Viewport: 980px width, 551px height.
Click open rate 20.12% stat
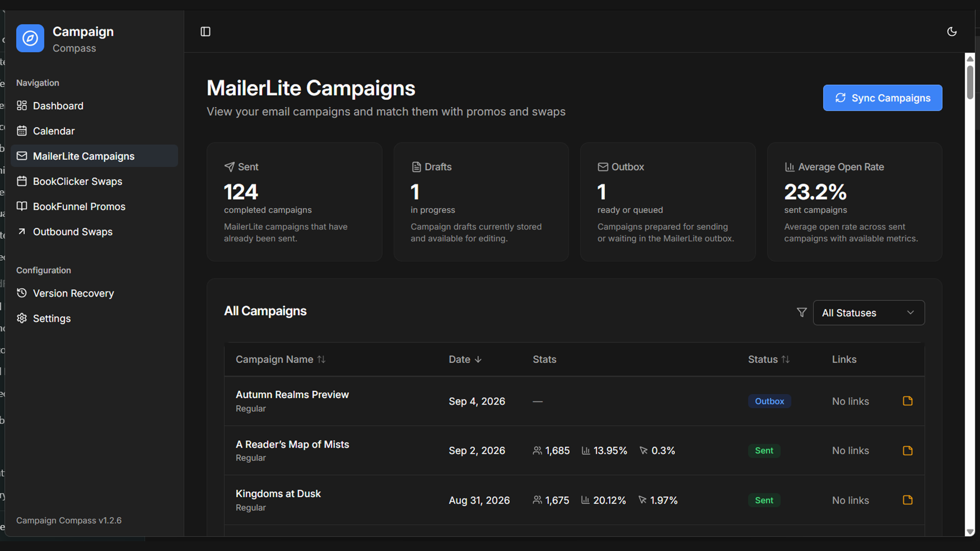click(x=603, y=500)
